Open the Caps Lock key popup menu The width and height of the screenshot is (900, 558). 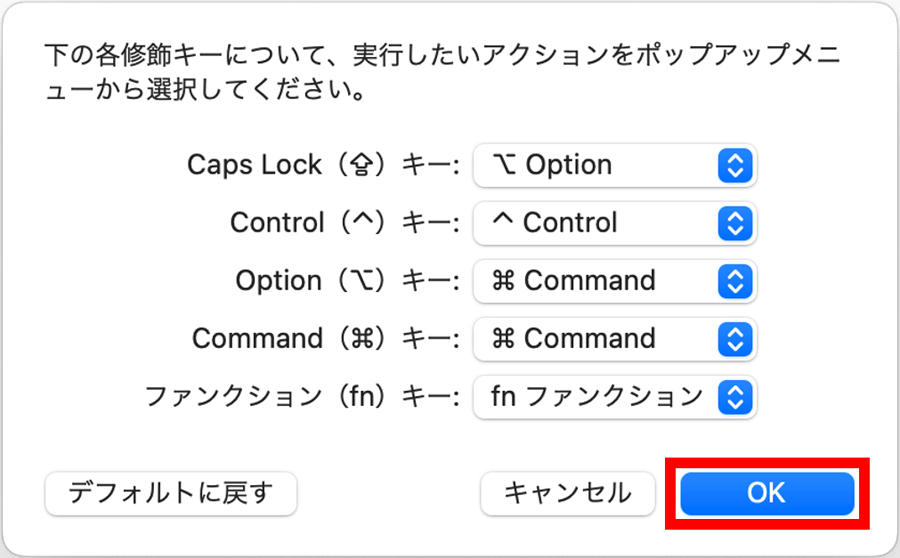click(613, 165)
